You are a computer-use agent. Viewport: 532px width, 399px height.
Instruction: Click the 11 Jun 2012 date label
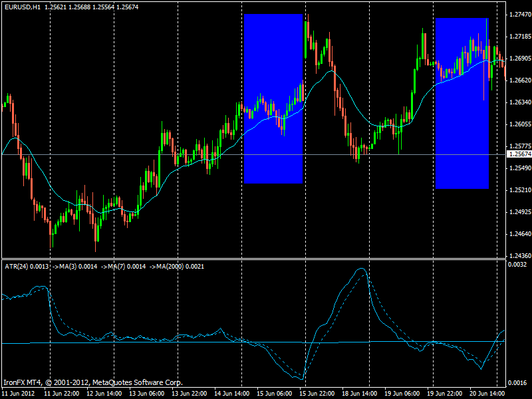[x=19, y=393]
